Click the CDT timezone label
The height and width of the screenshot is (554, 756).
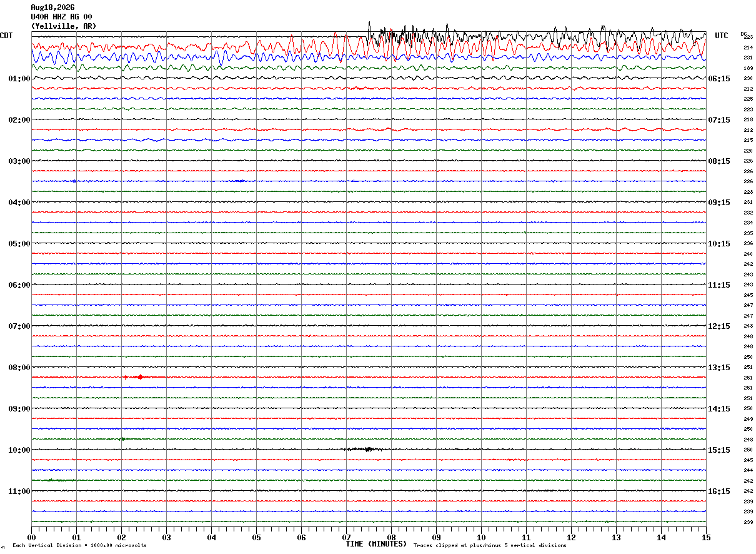pos(6,36)
